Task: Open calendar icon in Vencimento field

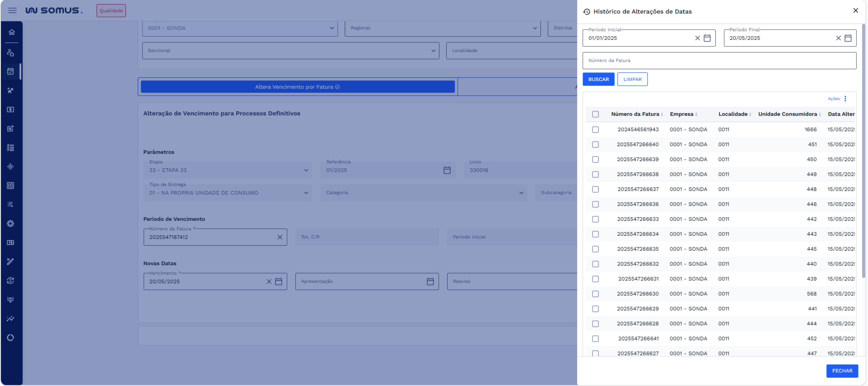Action: 278,281
